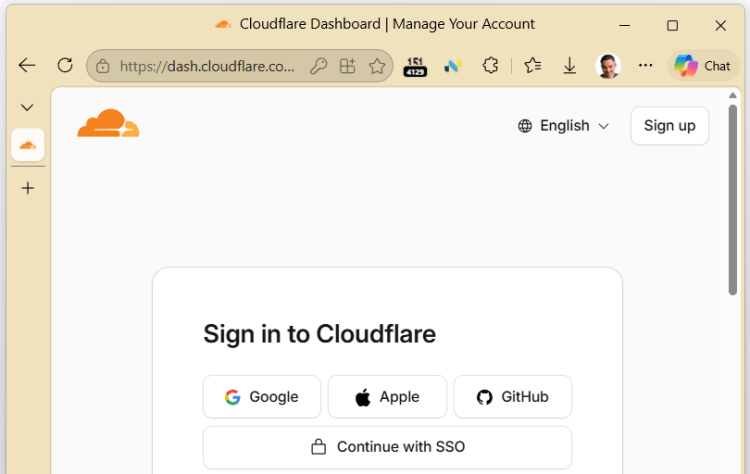
Task: Go back using the browser back arrow
Action: tap(27, 66)
